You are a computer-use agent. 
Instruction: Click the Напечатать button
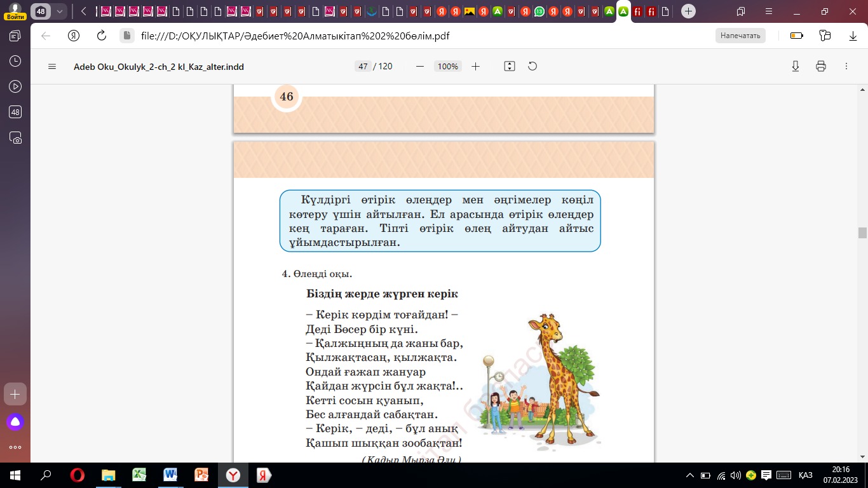click(740, 36)
